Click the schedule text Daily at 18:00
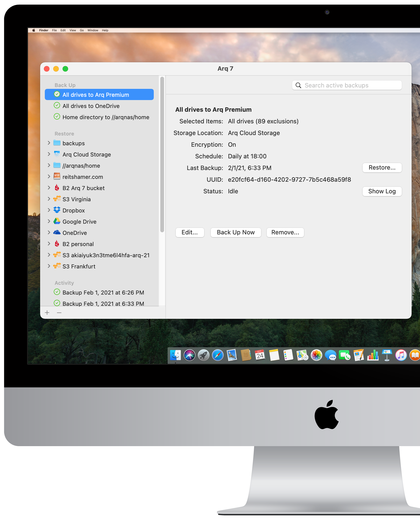This screenshot has width=420, height=521. point(247,156)
